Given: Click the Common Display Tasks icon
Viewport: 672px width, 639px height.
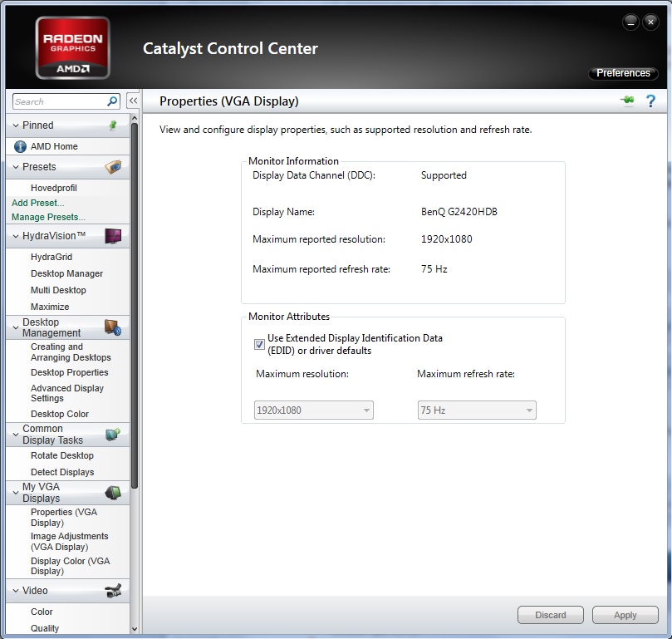Looking at the screenshot, I should pyautogui.click(x=113, y=435).
